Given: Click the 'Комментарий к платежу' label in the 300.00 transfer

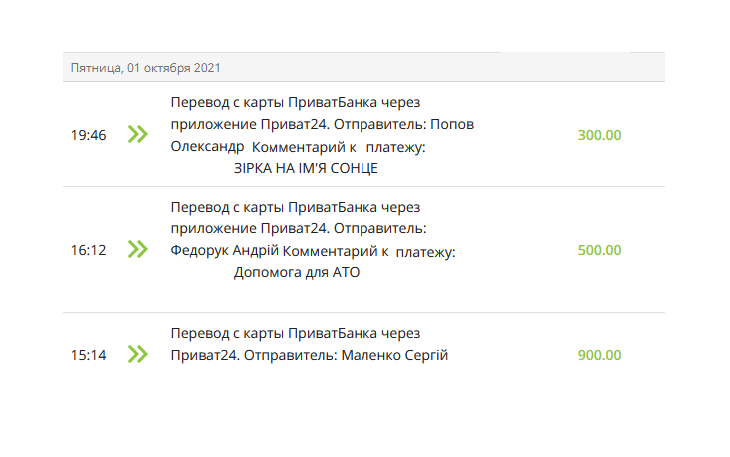Looking at the screenshot, I should 339,147.
